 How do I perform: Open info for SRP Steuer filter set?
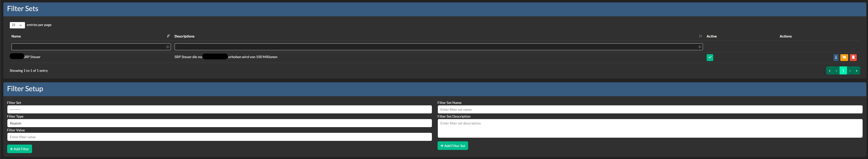836,58
